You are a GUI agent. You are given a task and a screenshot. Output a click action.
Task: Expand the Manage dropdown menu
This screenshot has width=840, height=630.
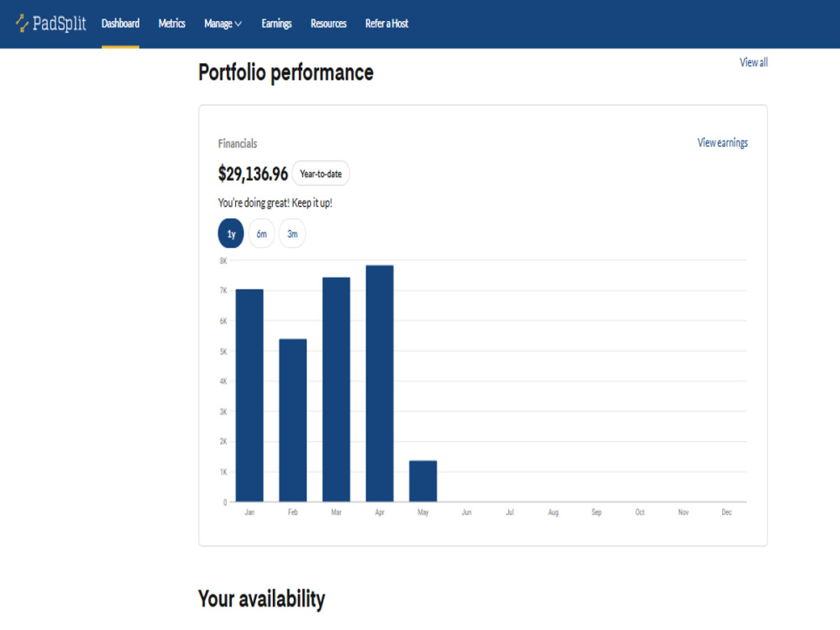(x=223, y=24)
